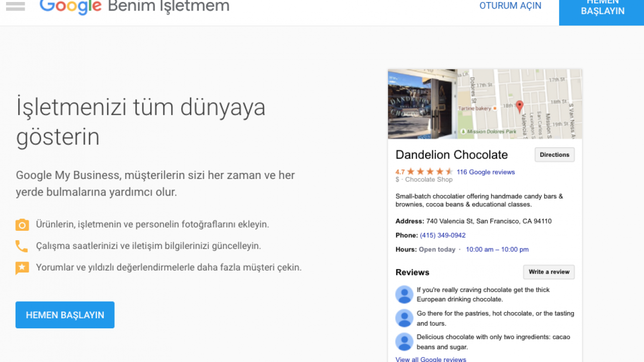This screenshot has height=362, width=644.
Task: Click the header HEMEN BAŞLAYIN button
Action: pyautogui.click(x=602, y=13)
